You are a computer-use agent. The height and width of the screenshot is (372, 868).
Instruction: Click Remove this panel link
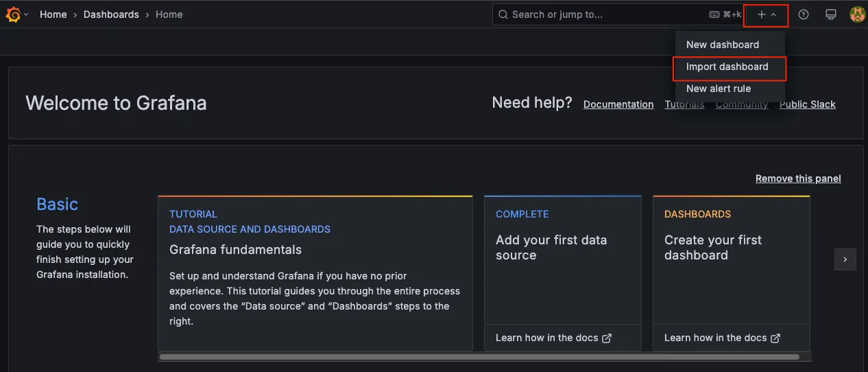pos(798,178)
